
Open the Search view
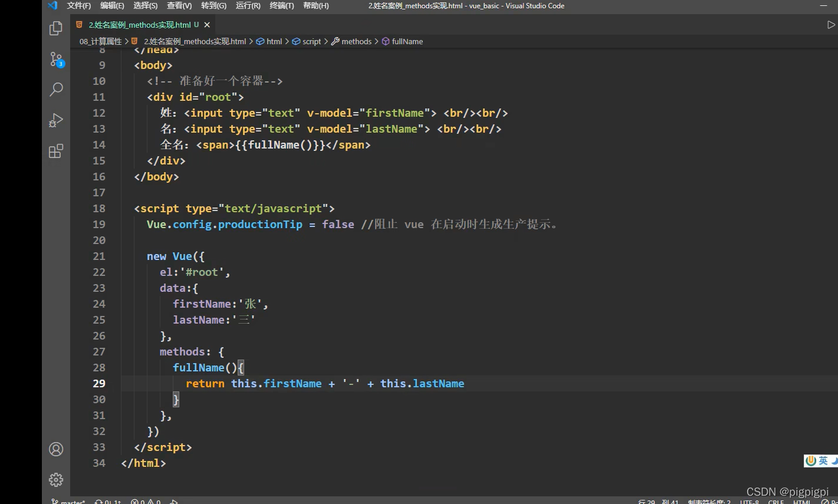point(56,90)
